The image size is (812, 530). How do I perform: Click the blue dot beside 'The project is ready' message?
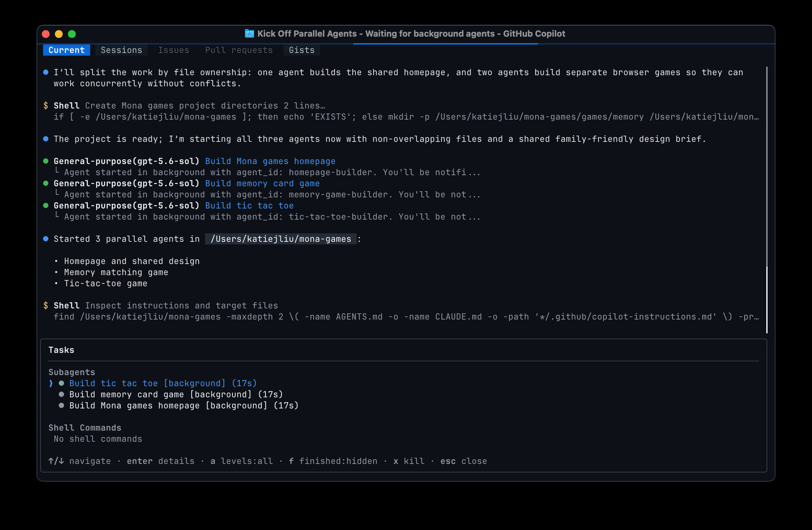46,139
